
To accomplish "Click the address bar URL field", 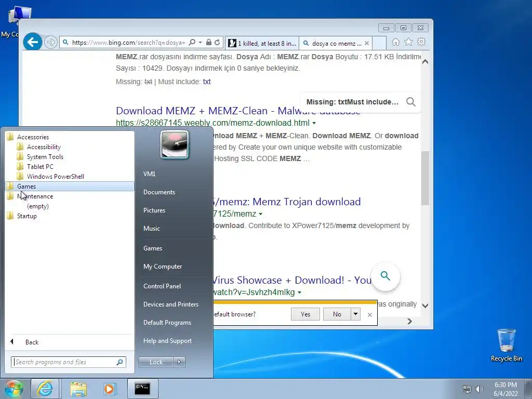I will pyautogui.click(x=128, y=43).
